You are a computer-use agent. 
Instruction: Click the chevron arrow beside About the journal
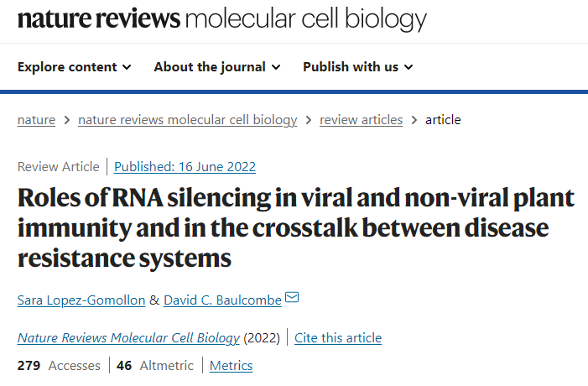(x=276, y=67)
